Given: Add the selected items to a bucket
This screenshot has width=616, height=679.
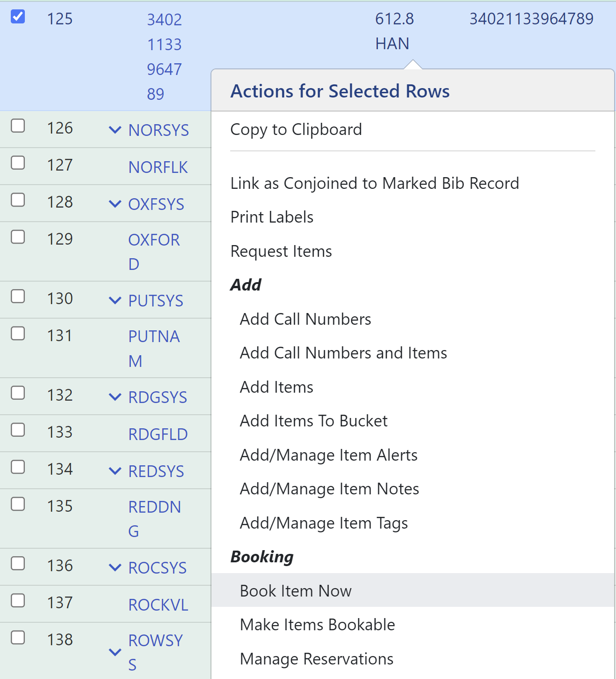Looking at the screenshot, I should [313, 421].
